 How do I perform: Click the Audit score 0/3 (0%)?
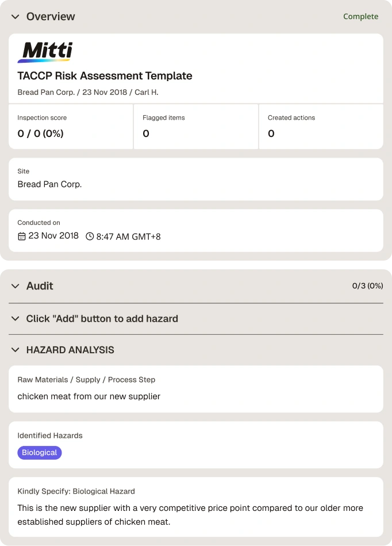pos(367,286)
